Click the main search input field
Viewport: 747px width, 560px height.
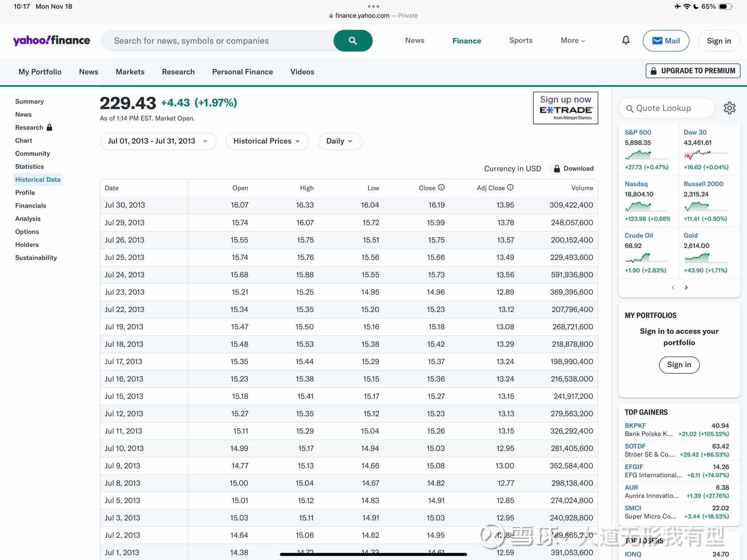click(x=217, y=40)
